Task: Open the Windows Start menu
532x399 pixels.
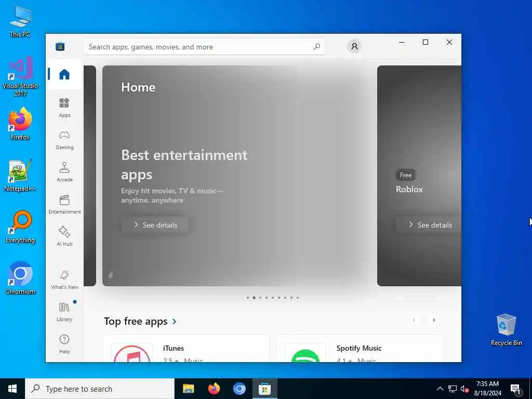Action: (x=12, y=389)
